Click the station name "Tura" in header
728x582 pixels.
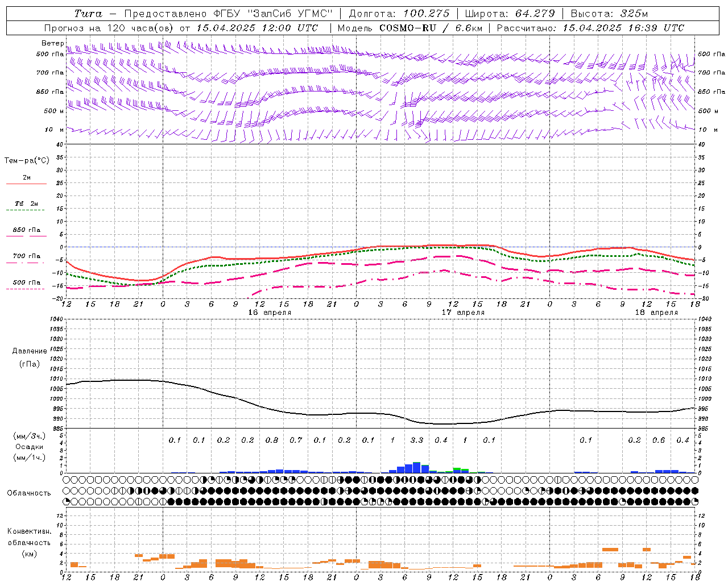(88, 14)
